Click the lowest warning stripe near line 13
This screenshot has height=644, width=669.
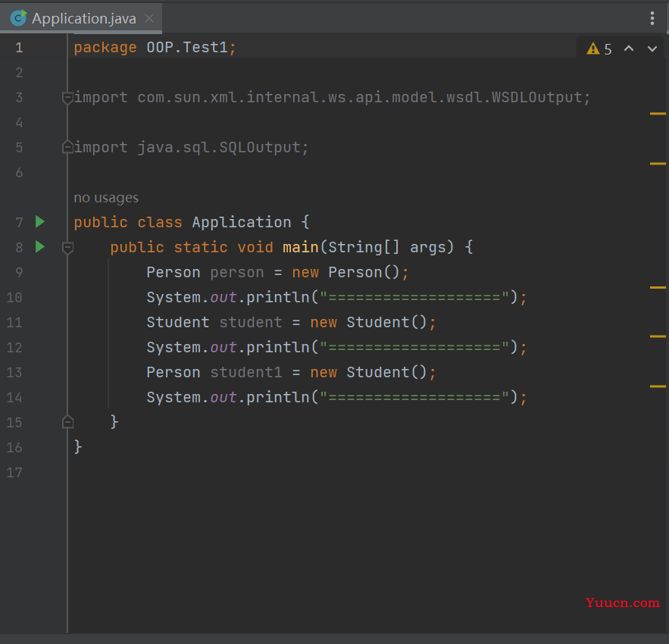pos(658,386)
